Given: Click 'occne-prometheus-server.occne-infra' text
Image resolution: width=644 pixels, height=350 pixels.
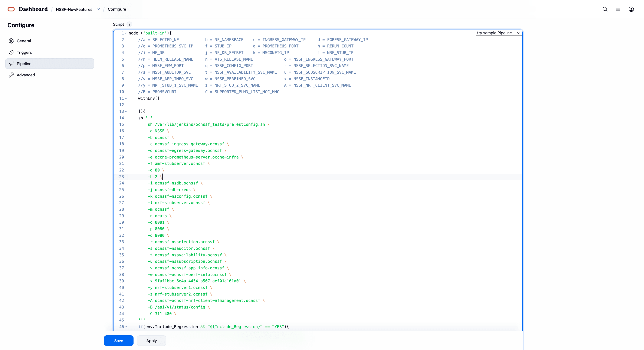Looking at the screenshot, I should click(x=197, y=157).
